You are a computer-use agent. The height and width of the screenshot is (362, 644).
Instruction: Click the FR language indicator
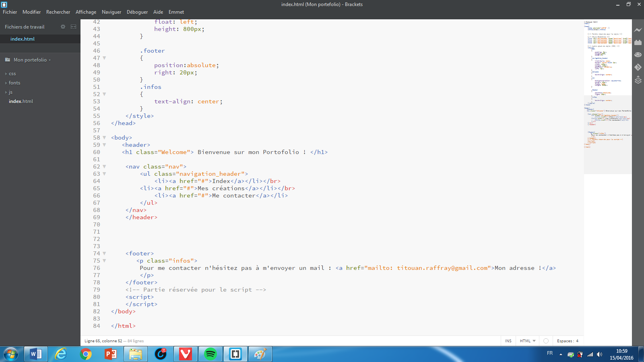pyautogui.click(x=550, y=353)
